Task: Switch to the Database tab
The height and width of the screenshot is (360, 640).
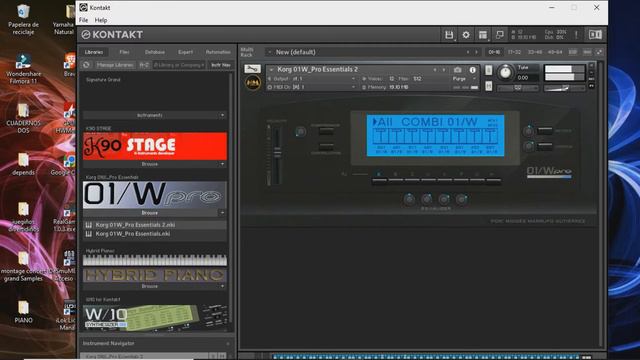Action: (155, 52)
